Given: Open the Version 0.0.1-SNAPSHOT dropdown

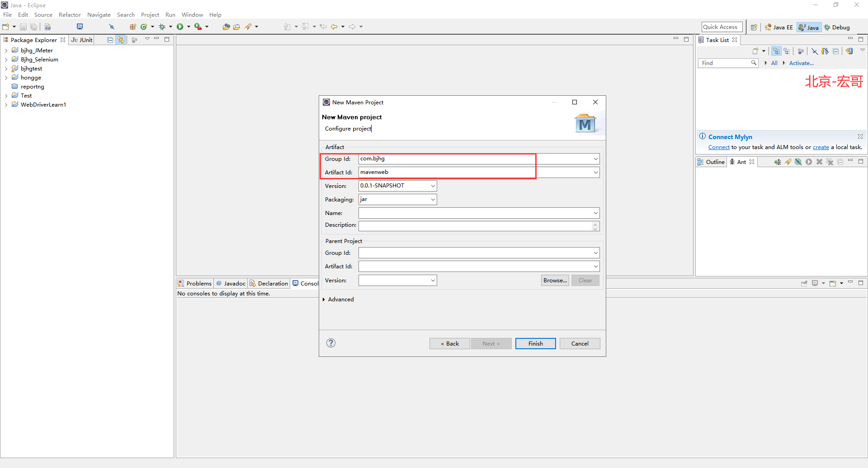Looking at the screenshot, I should pos(433,186).
